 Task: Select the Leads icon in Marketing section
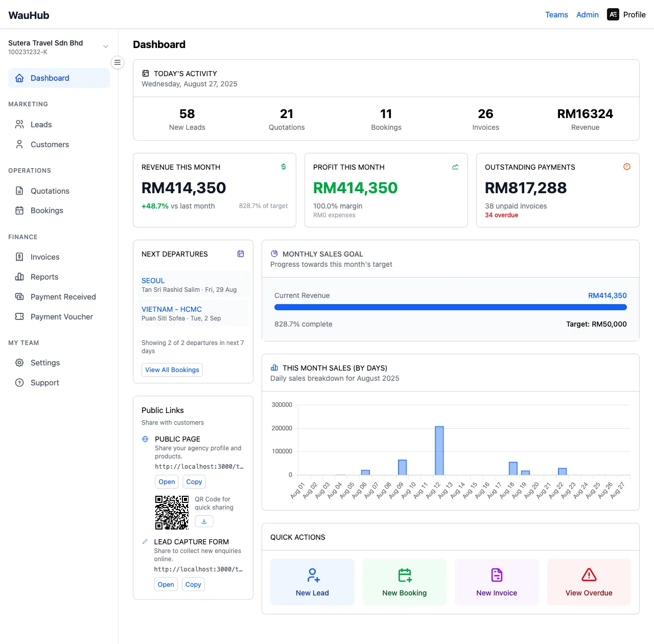coord(19,124)
